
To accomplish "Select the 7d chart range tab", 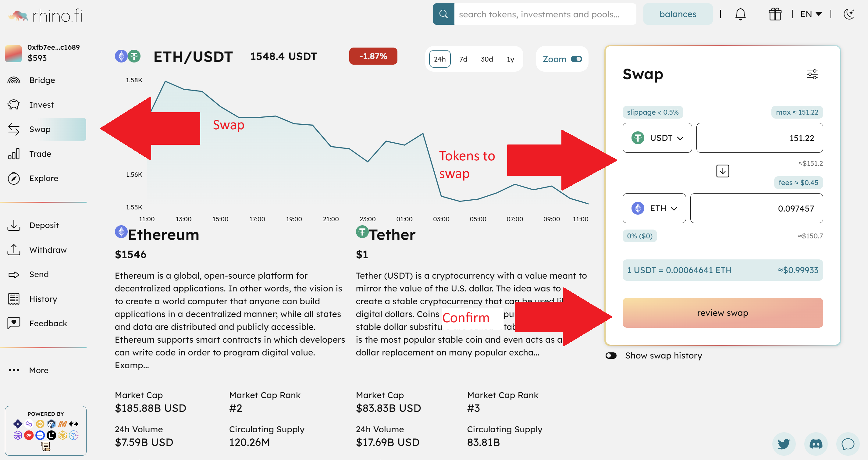I will click(x=463, y=59).
